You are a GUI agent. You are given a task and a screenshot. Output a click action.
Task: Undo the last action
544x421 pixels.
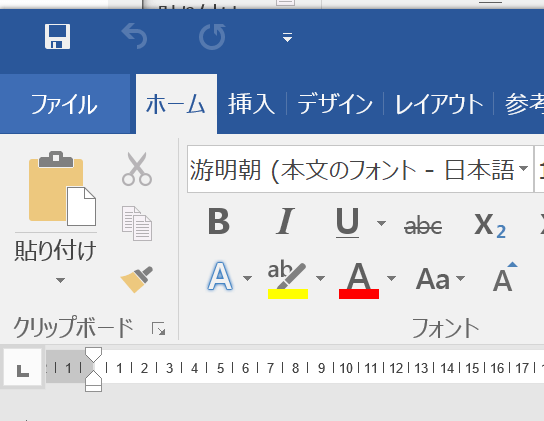[x=134, y=36]
